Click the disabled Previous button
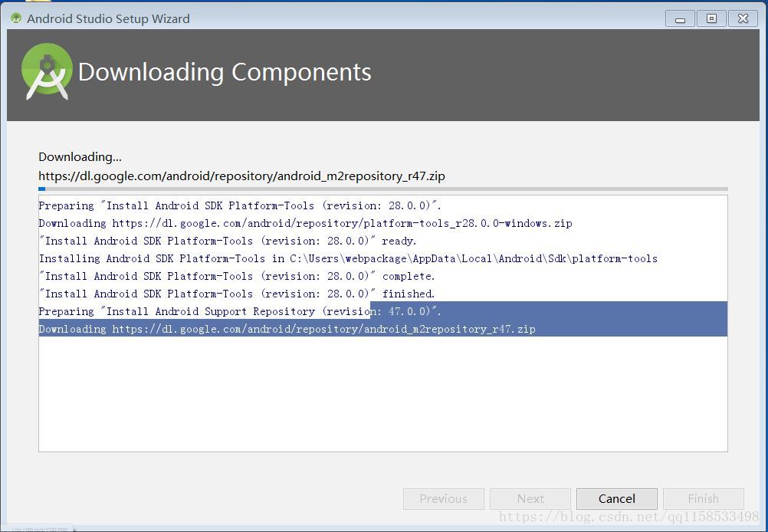Screen dimensions: 768x532 (443, 499)
